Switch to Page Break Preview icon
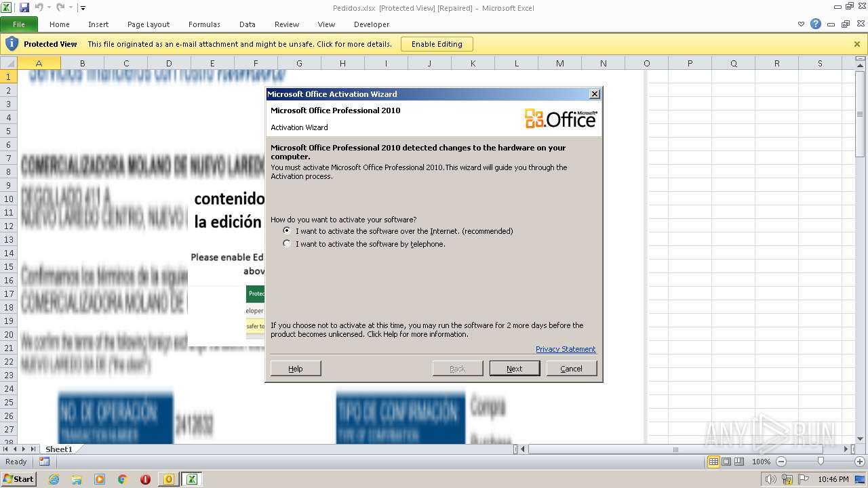 tap(739, 462)
